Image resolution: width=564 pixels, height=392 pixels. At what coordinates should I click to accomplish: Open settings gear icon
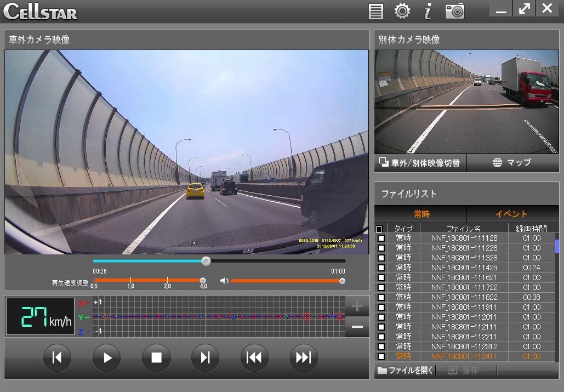click(402, 11)
